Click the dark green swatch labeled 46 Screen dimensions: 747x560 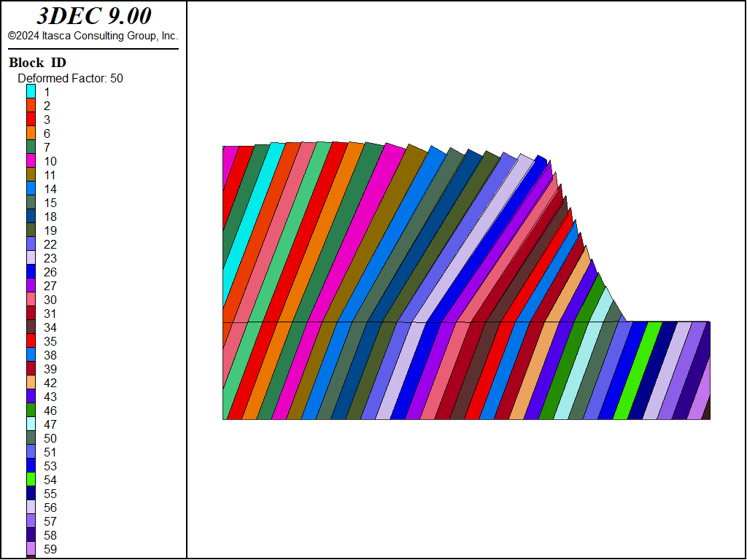[31, 411]
